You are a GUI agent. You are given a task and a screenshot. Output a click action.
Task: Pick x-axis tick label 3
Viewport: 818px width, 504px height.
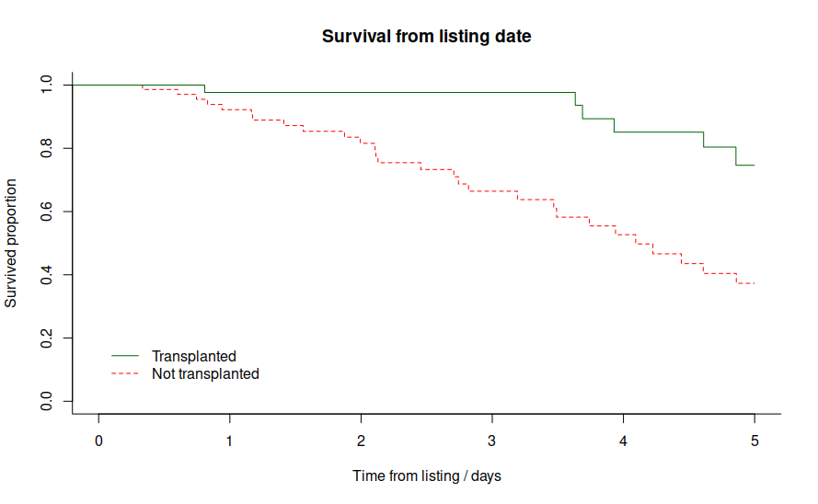[x=492, y=441]
